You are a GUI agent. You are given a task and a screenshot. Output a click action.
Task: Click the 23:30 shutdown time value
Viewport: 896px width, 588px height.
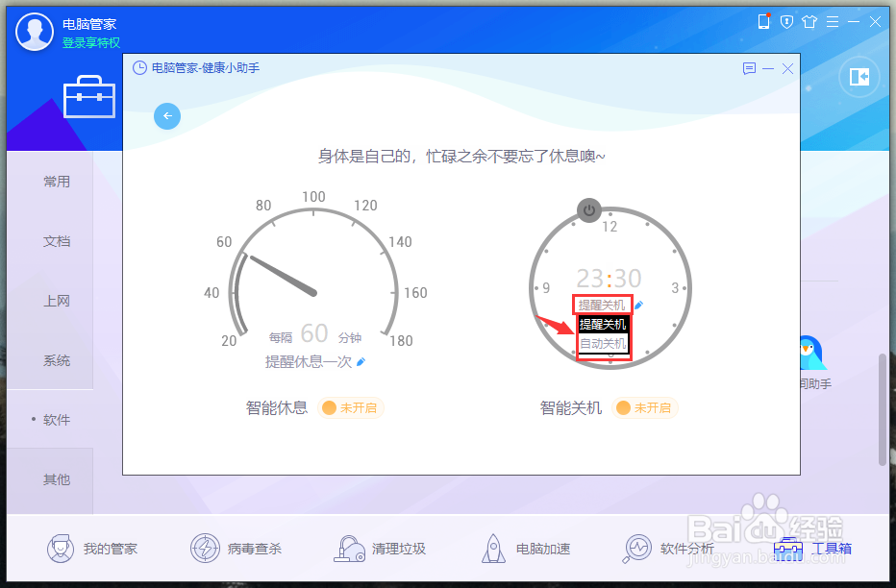[609, 279]
